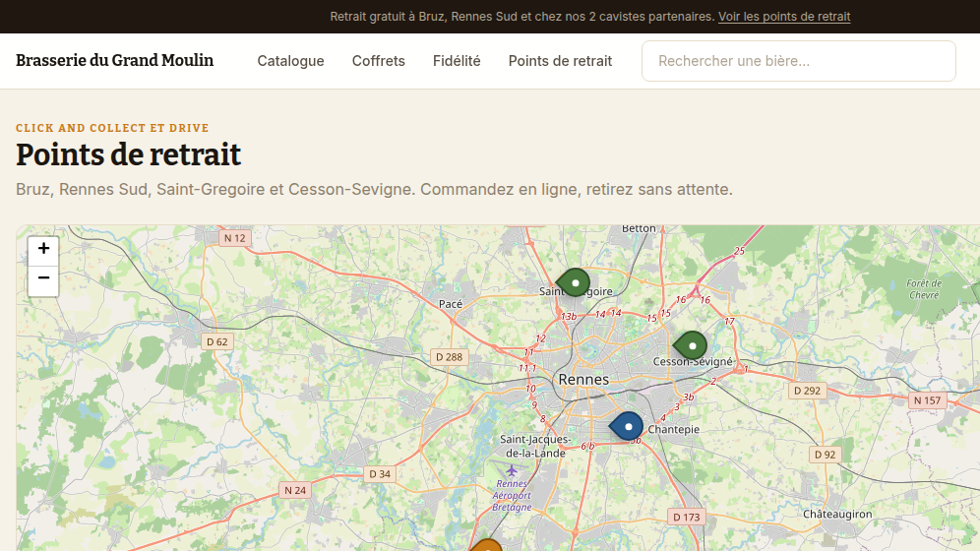Select the green marker at Saint-Grégoire

[x=573, y=283]
